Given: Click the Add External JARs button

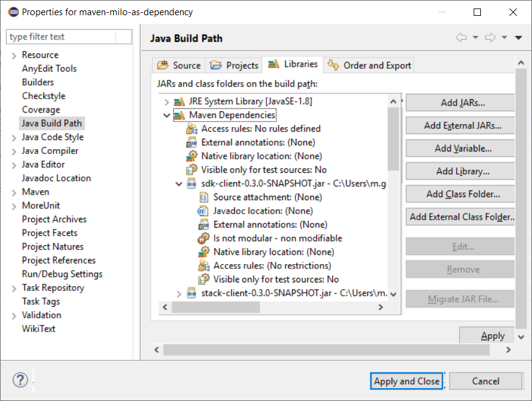Looking at the screenshot, I should click(462, 125).
